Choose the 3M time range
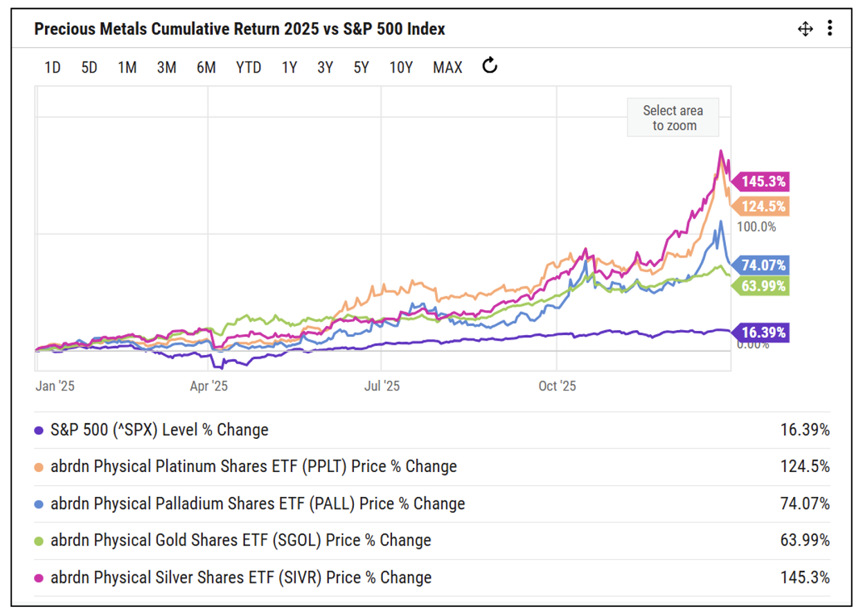Image resolution: width=863 pixels, height=616 pixels. (x=166, y=67)
